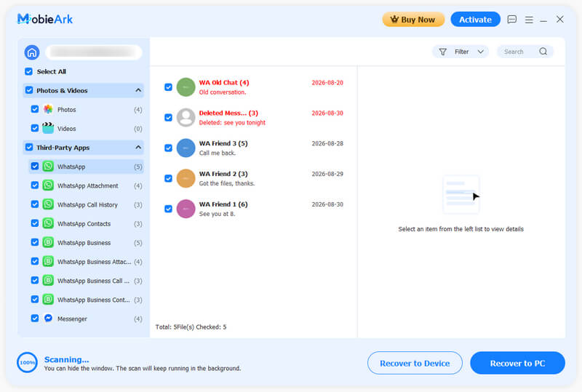Click the Buy Now button

point(413,20)
